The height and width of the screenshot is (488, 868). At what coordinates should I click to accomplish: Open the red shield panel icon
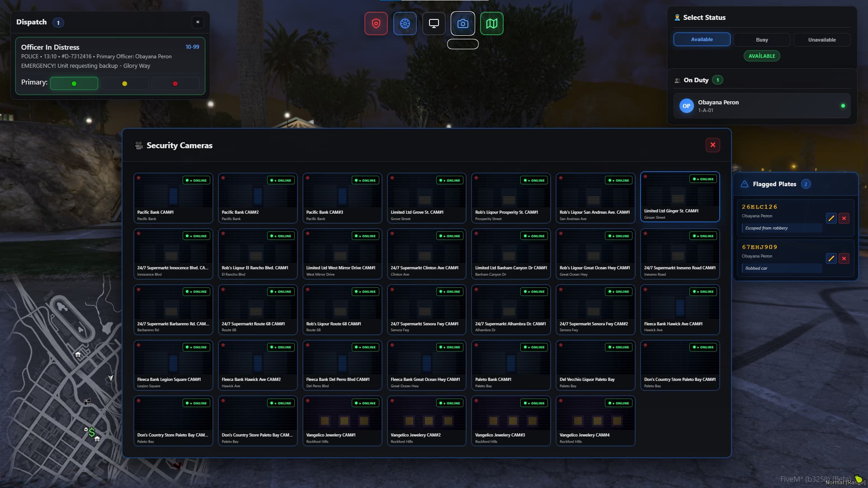click(376, 23)
